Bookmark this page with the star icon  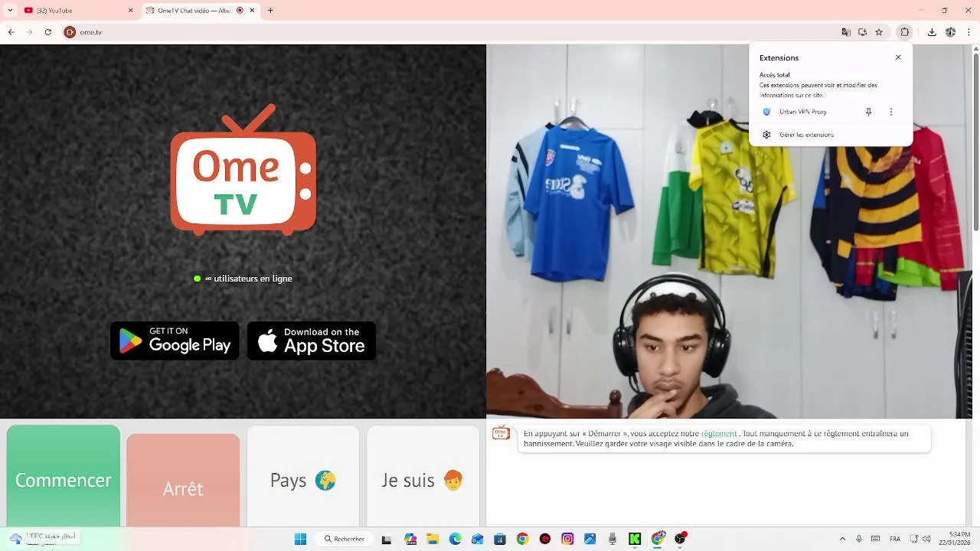point(879,32)
